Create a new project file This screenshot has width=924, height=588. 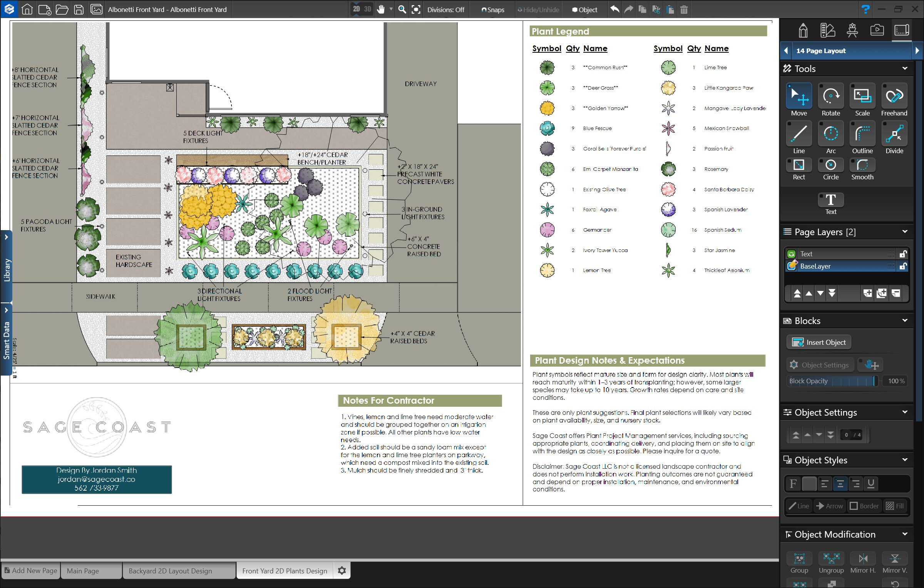coord(45,9)
